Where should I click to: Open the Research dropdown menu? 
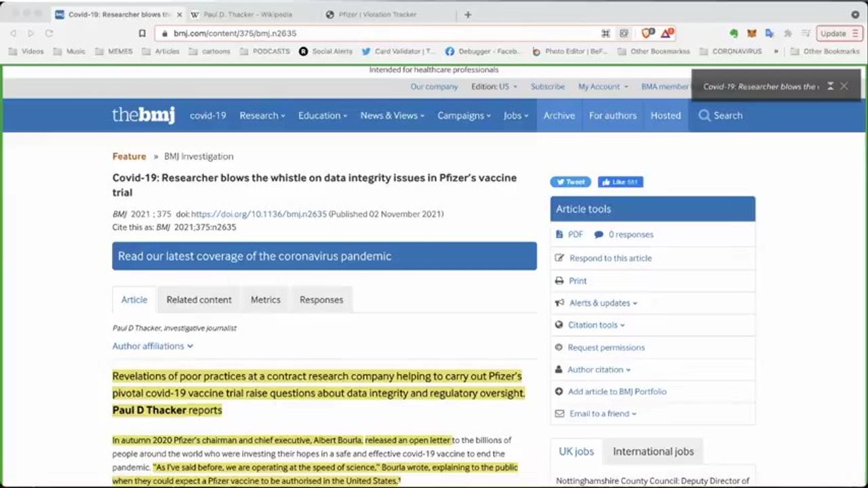tap(262, 115)
